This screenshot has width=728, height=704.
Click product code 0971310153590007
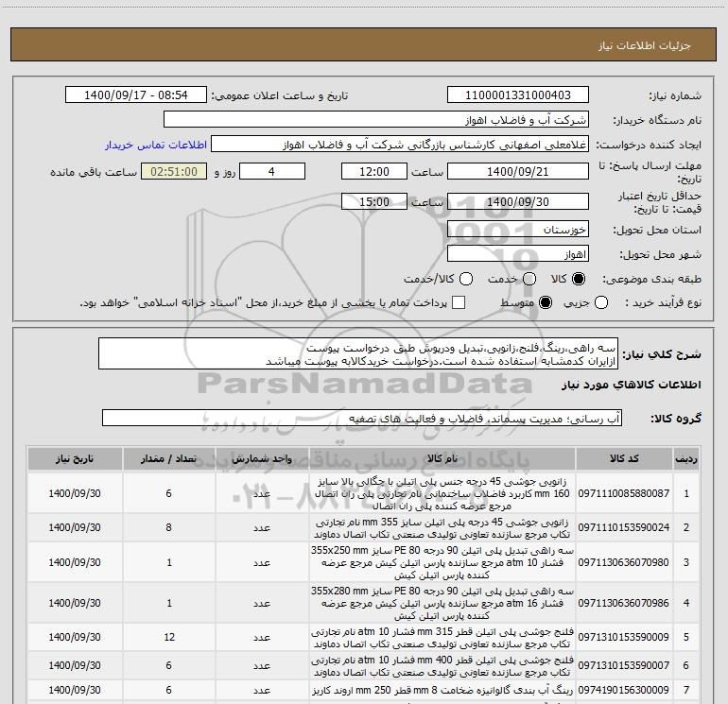point(624,665)
